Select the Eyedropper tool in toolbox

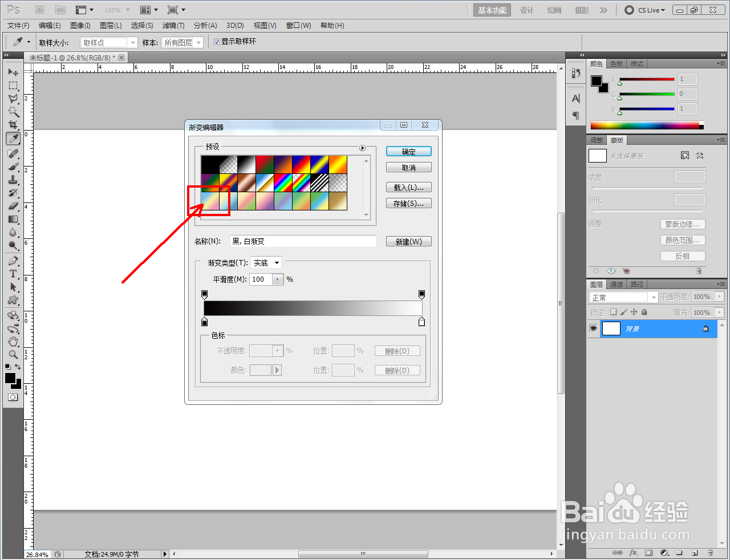pyautogui.click(x=13, y=139)
